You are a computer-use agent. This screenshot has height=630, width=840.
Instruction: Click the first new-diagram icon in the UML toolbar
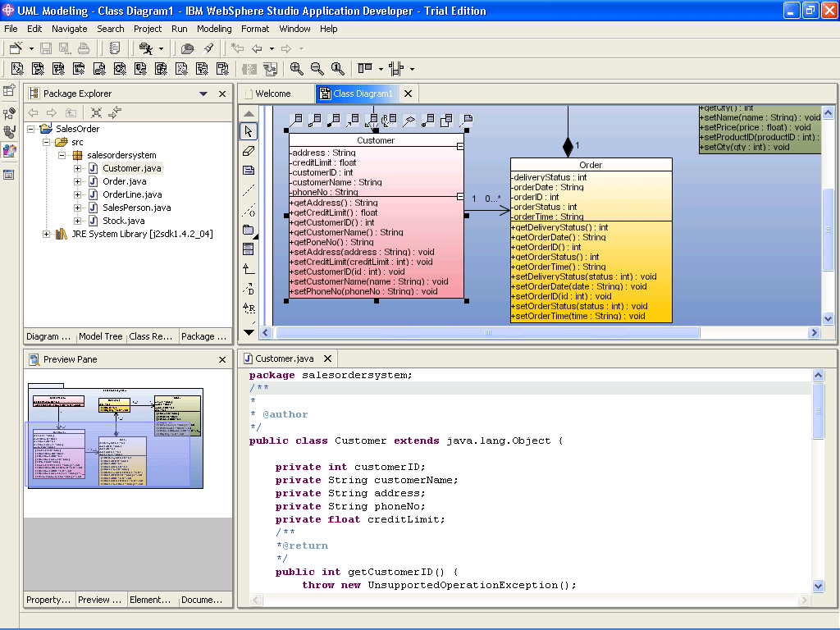click(17, 69)
